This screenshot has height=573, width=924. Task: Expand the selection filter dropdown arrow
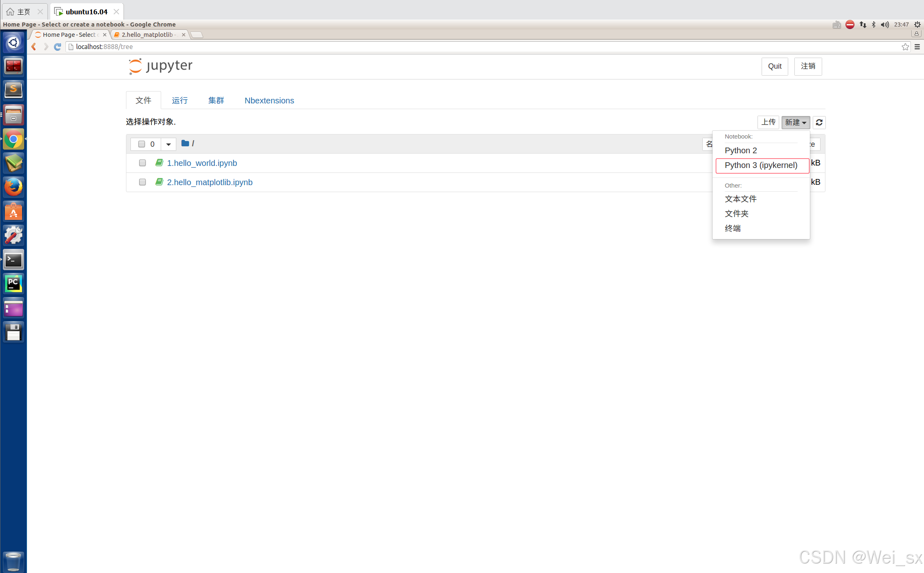tap(169, 144)
